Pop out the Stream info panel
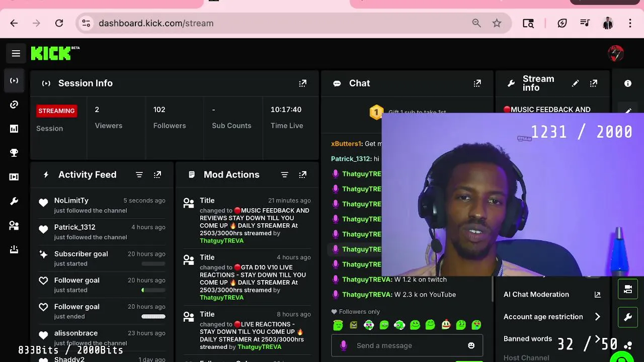Viewport: 644px width, 362px height. [x=594, y=83]
